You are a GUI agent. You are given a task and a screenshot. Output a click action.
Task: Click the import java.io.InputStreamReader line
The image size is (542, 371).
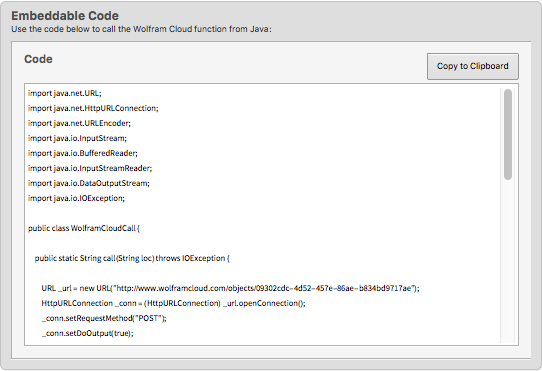90,168
